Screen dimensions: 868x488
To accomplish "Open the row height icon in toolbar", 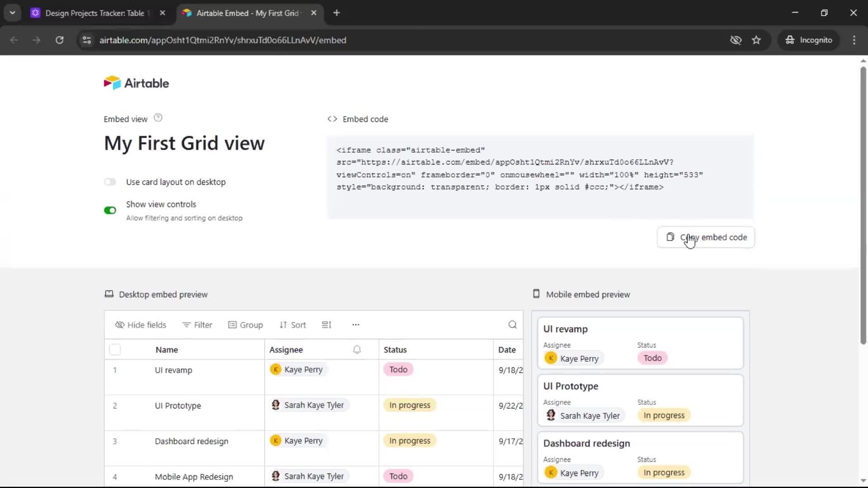I will (x=326, y=324).
